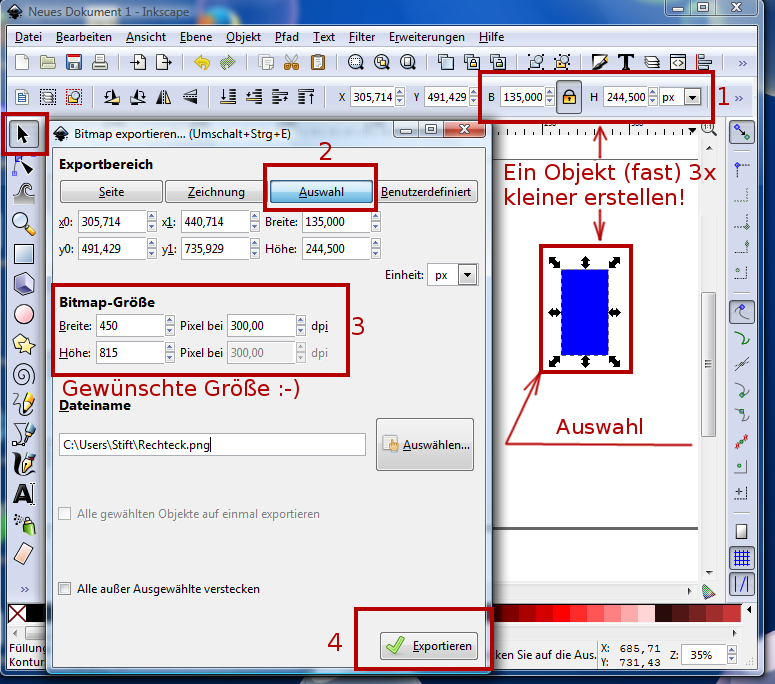
Task: Open the px unit dropdown in toolbar
Action: coord(692,97)
